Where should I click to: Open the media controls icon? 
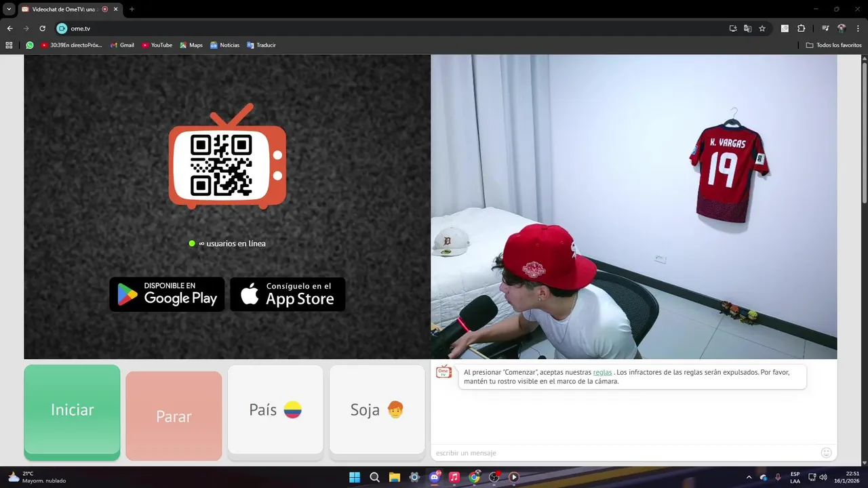[x=825, y=28]
